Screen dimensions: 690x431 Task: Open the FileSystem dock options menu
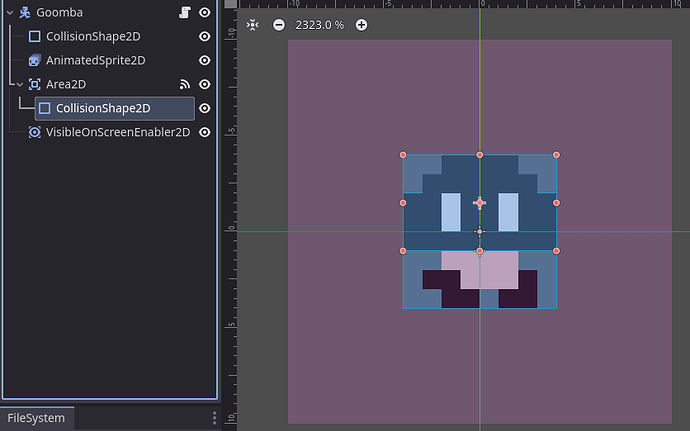pos(214,418)
